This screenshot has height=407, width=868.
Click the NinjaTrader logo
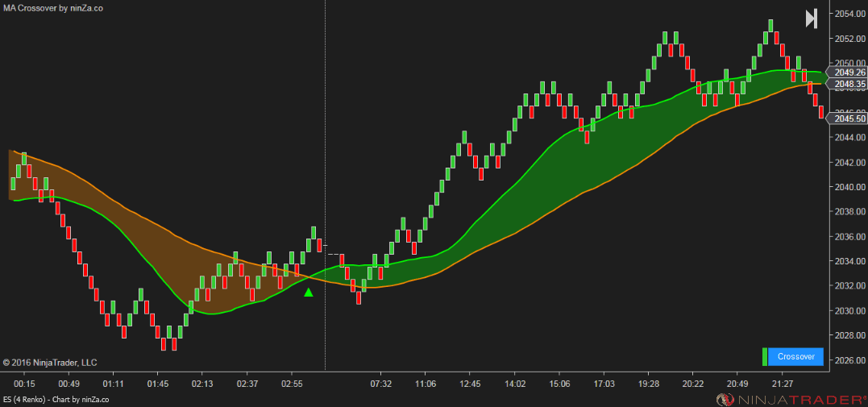(791, 399)
